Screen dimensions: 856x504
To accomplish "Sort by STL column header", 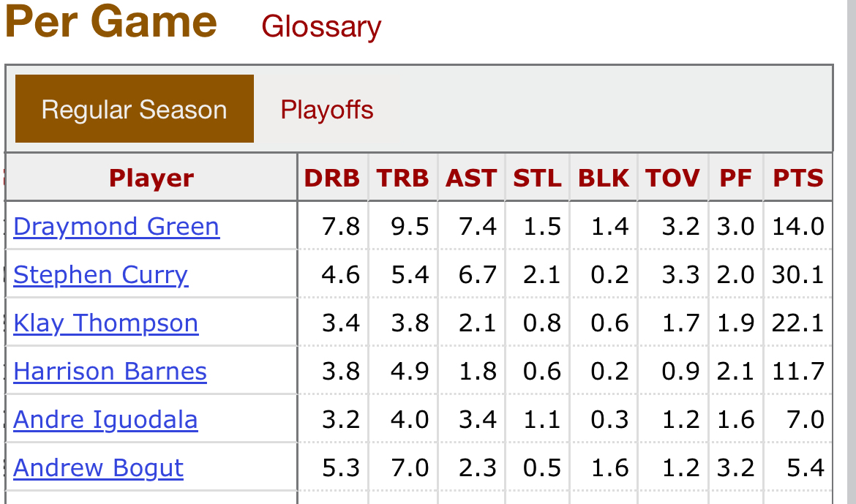I will pyautogui.click(x=537, y=178).
